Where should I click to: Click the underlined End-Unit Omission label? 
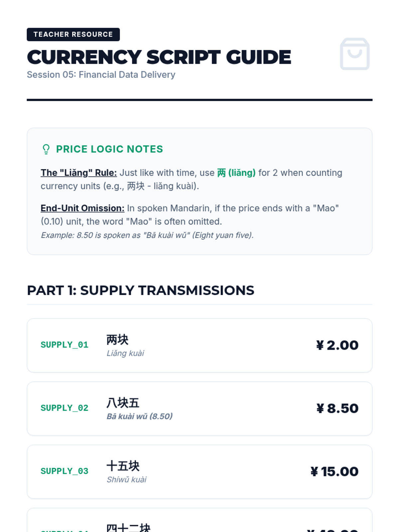(x=82, y=208)
